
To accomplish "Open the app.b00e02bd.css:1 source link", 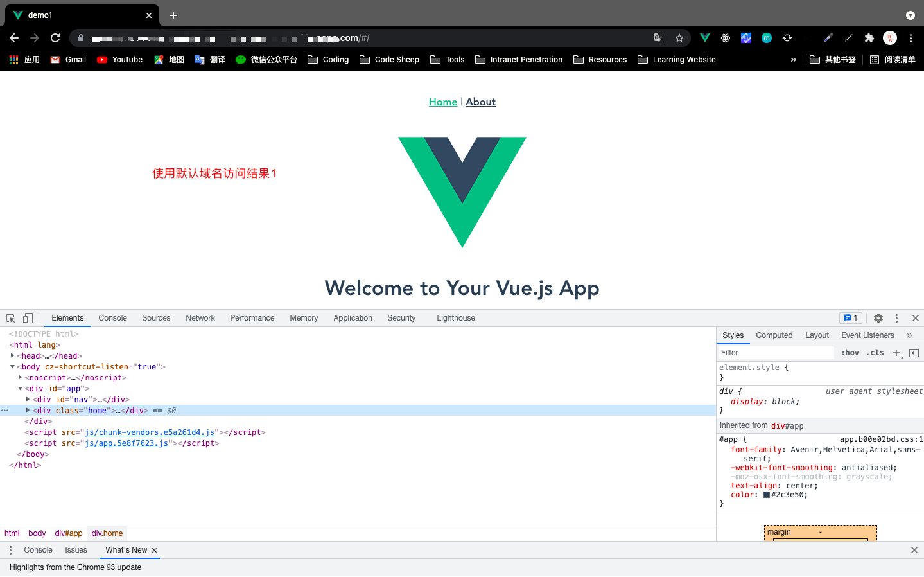I will point(881,439).
